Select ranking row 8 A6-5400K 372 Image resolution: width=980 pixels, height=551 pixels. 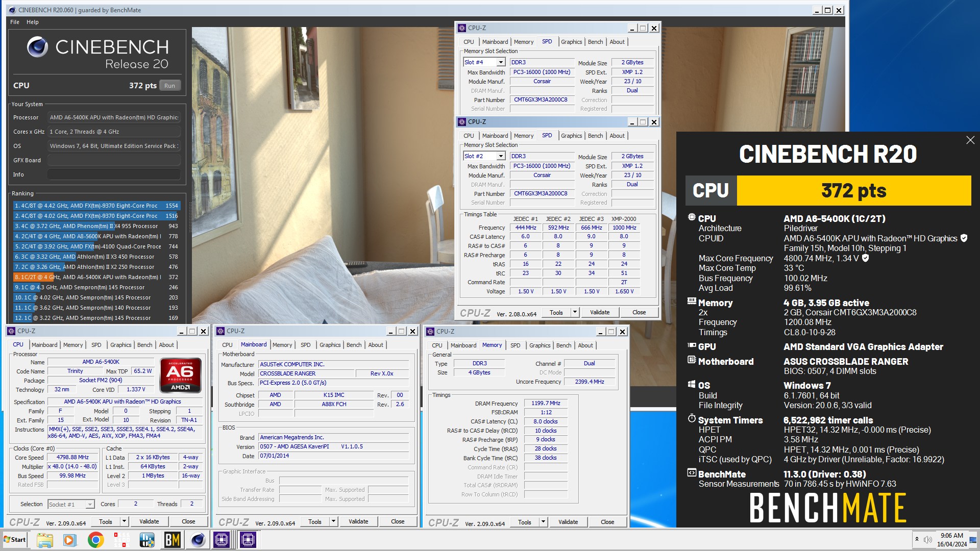click(96, 277)
